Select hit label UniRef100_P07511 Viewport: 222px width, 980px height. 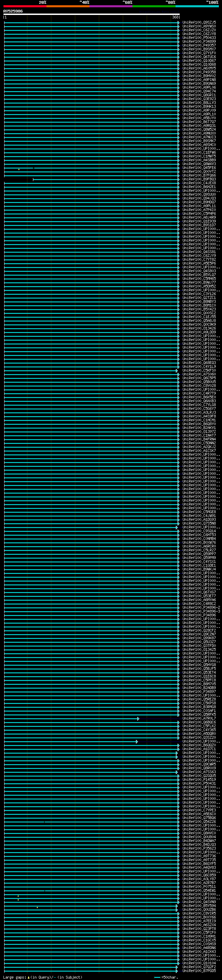[x=199, y=887]
